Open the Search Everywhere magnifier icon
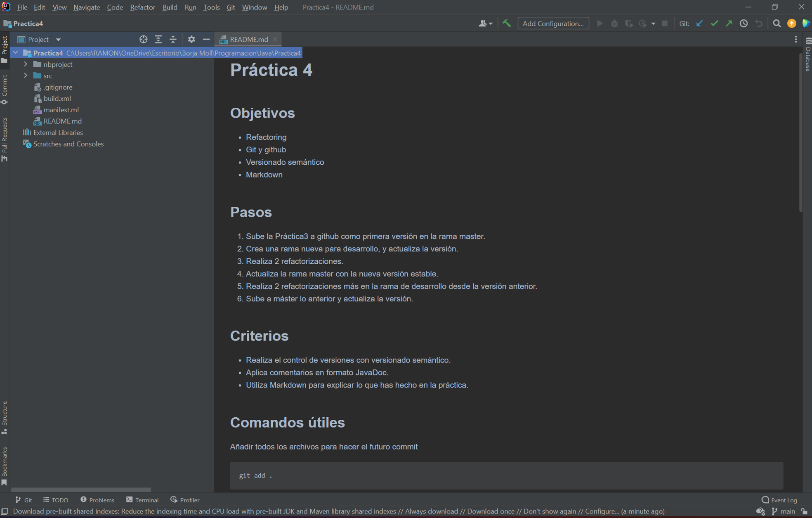Viewport: 812px width, 518px height. (777, 24)
